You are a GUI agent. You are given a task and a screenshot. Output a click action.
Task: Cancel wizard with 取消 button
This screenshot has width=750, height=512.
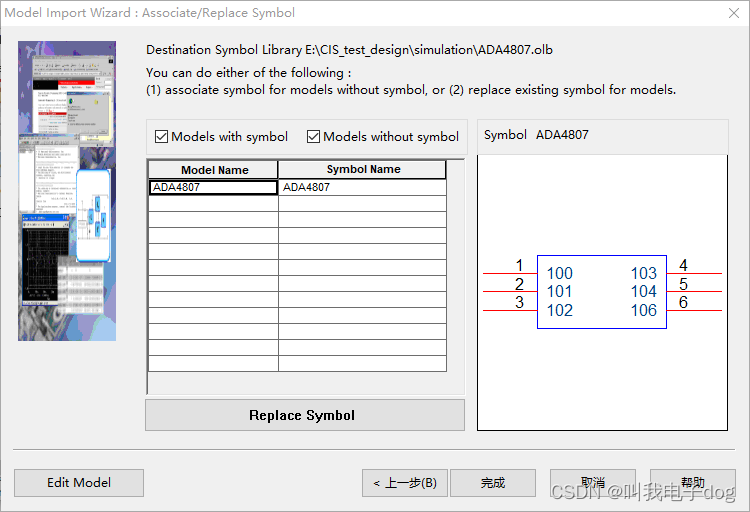[x=593, y=483]
